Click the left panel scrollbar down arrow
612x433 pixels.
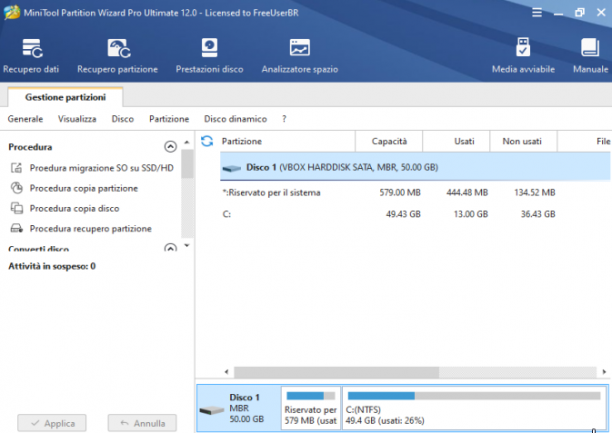click(x=187, y=246)
